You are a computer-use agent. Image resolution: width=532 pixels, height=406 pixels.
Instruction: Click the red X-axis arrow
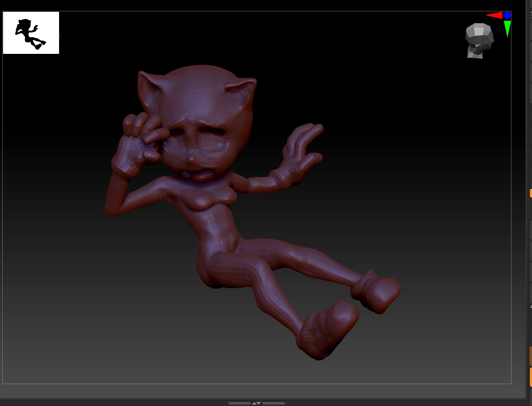[494, 15]
